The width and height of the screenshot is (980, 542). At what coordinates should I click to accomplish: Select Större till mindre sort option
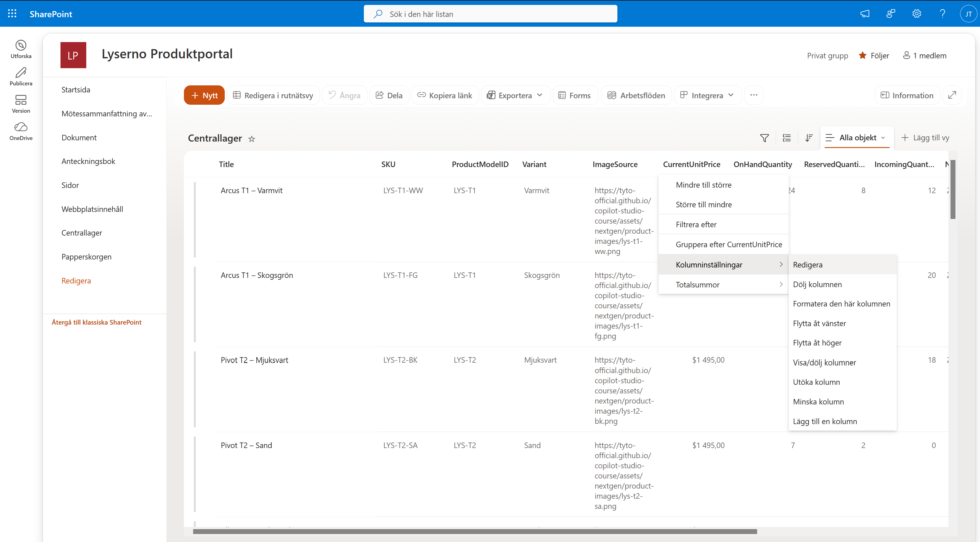coord(723,205)
